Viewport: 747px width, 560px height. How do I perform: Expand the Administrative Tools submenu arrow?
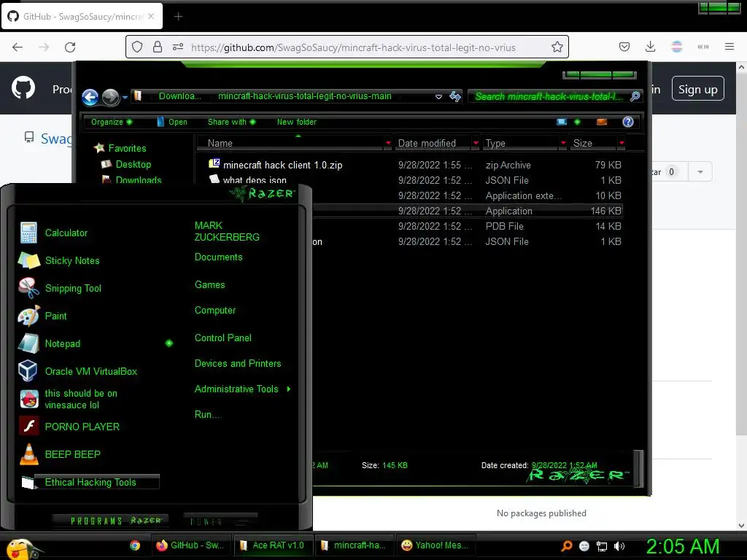289,389
